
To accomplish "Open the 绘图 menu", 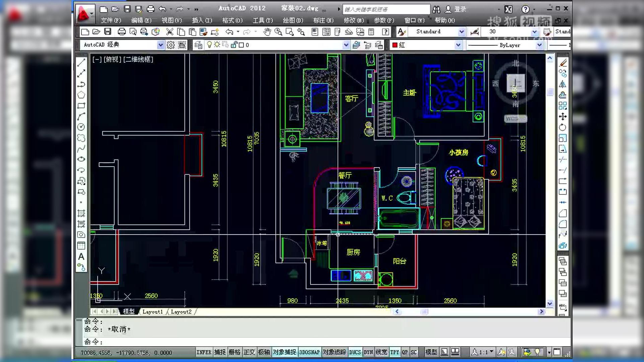I will click(293, 20).
